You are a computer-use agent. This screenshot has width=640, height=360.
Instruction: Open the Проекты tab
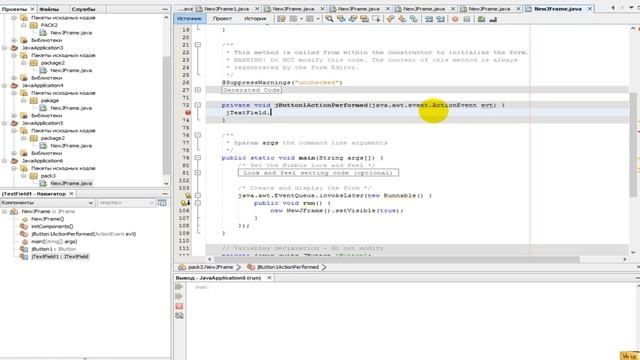pyautogui.click(x=14, y=9)
